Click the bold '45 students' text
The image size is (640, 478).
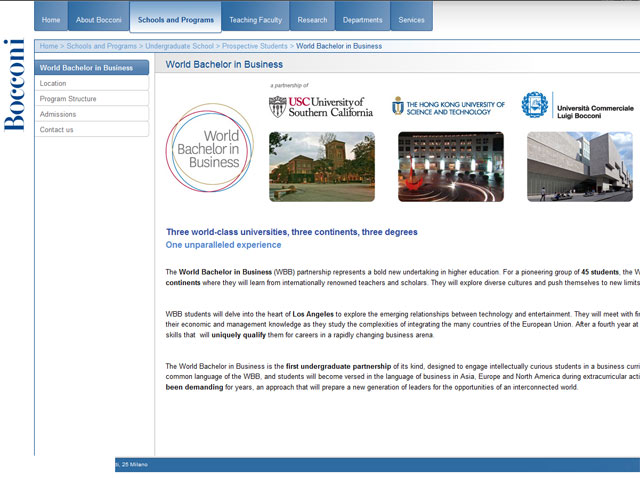tap(600, 272)
